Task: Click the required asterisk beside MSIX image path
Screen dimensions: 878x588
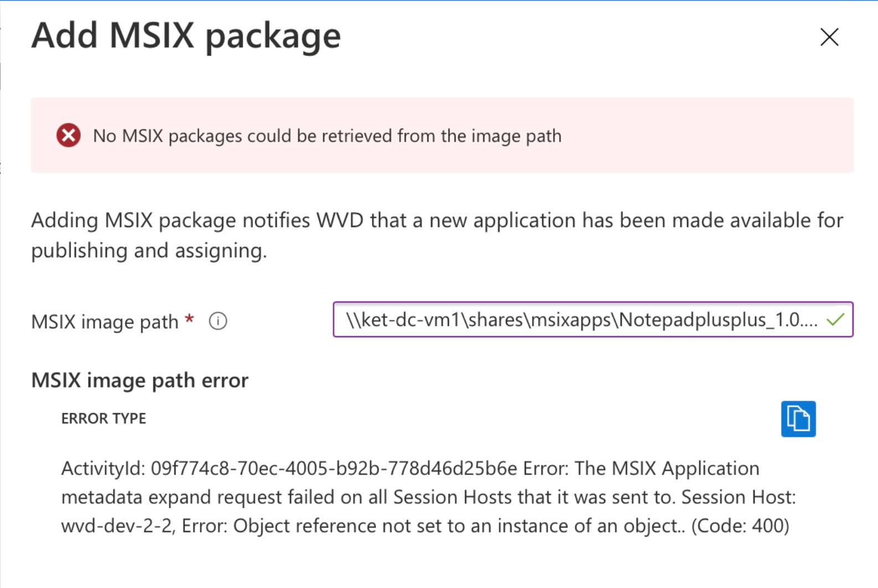Action: pyautogui.click(x=189, y=319)
